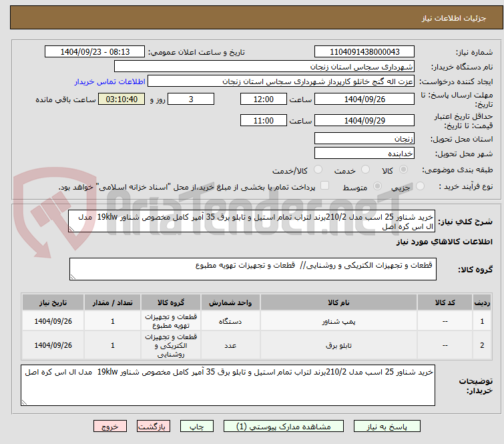Open اطلاعات تماس خریدار link

click(110, 81)
